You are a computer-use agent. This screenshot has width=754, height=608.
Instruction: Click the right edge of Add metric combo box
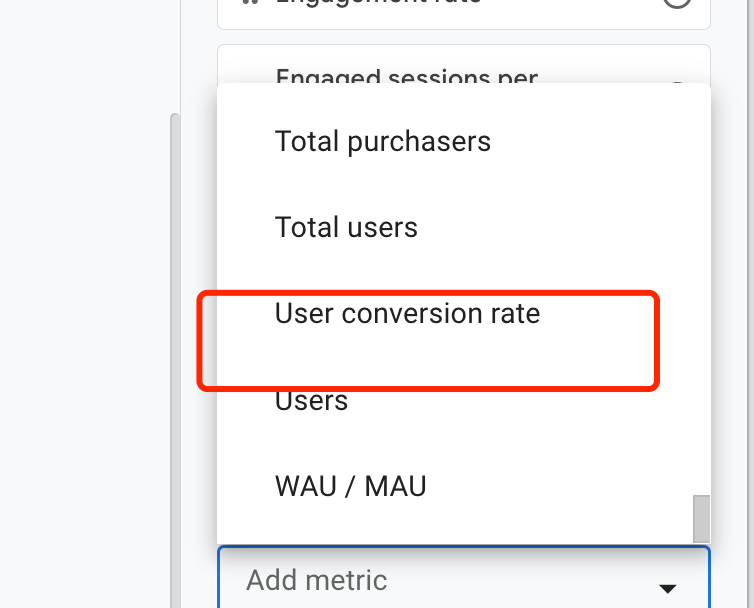(x=700, y=580)
